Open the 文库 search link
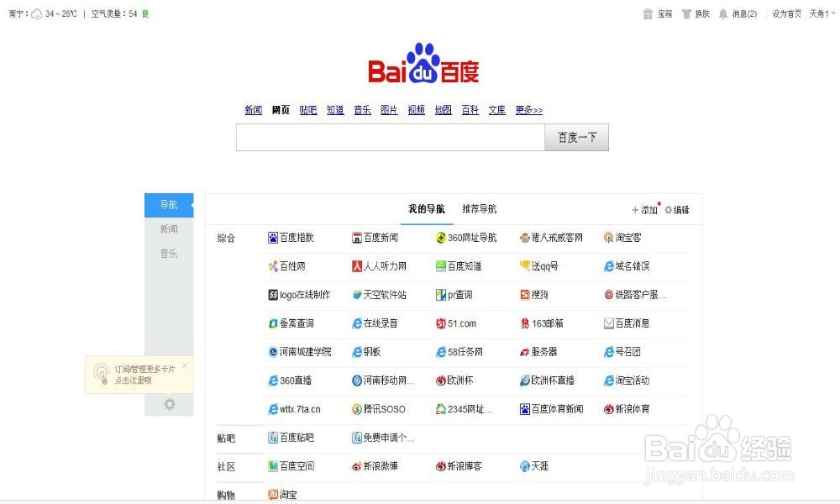Viewport: 840px width, 504px height. pyautogui.click(x=497, y=110)
